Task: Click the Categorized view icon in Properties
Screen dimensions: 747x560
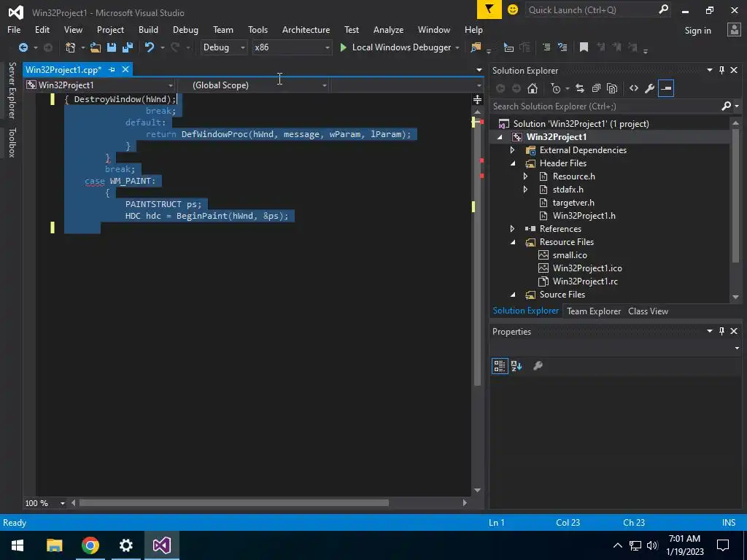Action: [x=500, y=366]
